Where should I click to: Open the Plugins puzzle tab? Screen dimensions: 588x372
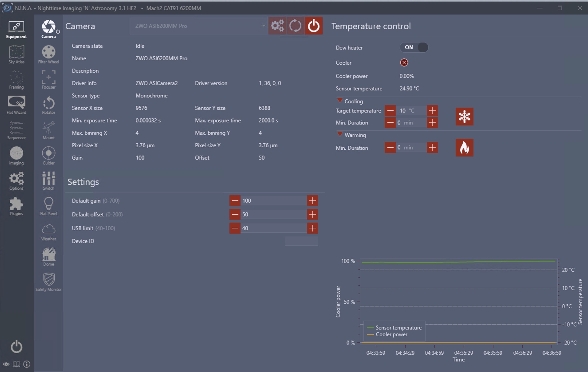point(16,206)
